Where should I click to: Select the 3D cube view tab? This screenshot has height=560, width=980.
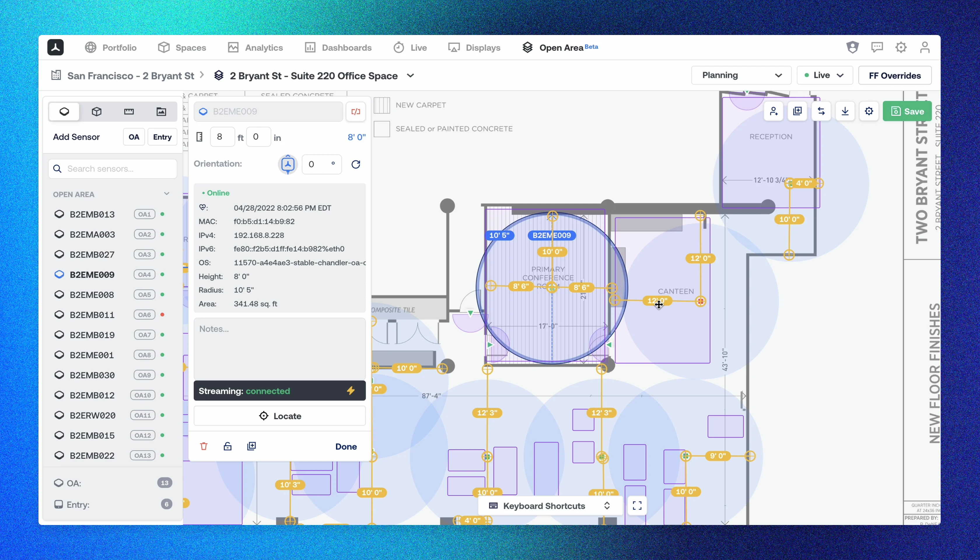pos(96,111)
